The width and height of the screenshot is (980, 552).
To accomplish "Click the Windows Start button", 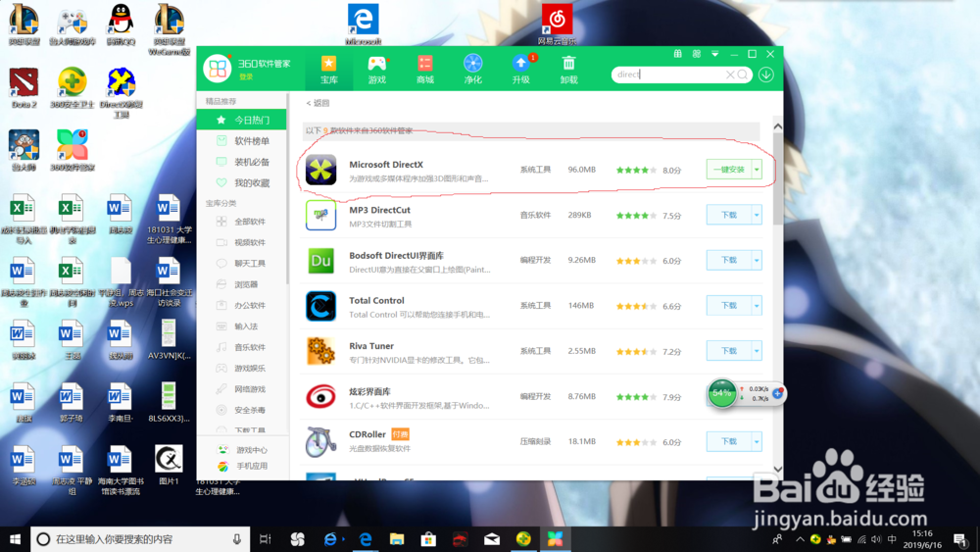I will (15, 539).
